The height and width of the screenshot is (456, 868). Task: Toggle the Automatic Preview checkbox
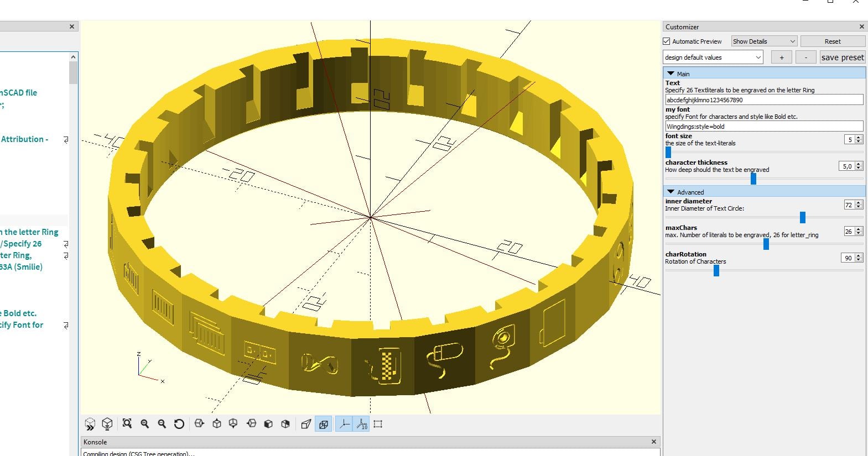tap(667, 41)
